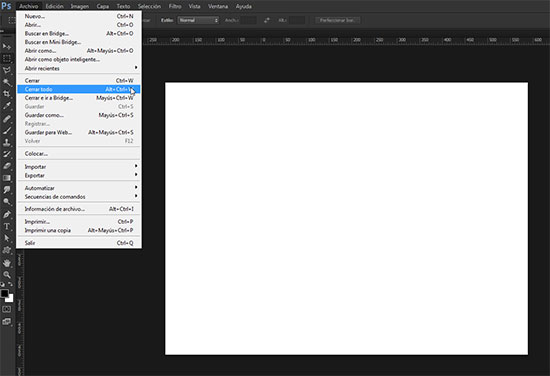Select the Healing Brush tool
Viewport: 550px width, 376px height.
(x=7, y=119)
